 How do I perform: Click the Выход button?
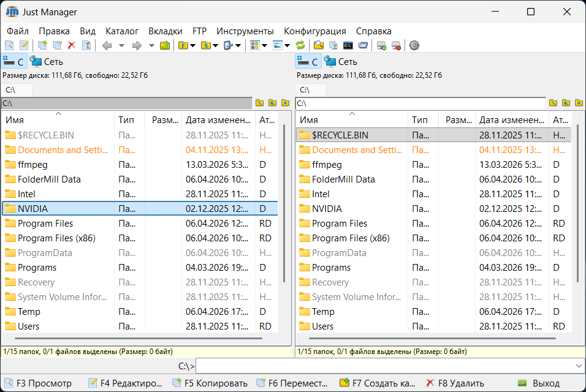tap(539, 383)
